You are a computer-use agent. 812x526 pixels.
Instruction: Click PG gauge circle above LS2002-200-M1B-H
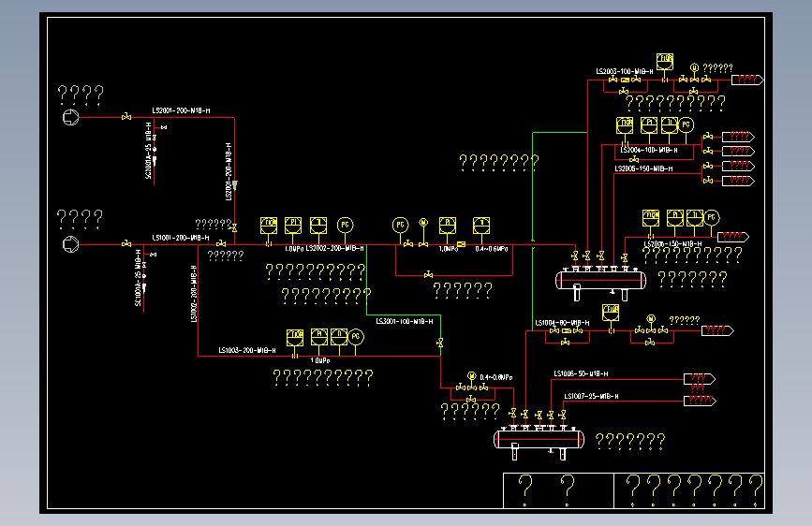[346, 226]
